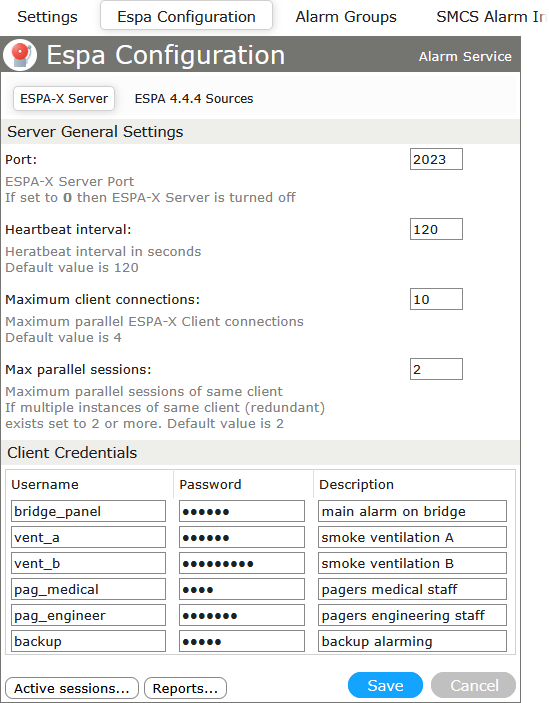549x703 pixels.
Task: Open the Reports dialog
Action: (185, 688)
